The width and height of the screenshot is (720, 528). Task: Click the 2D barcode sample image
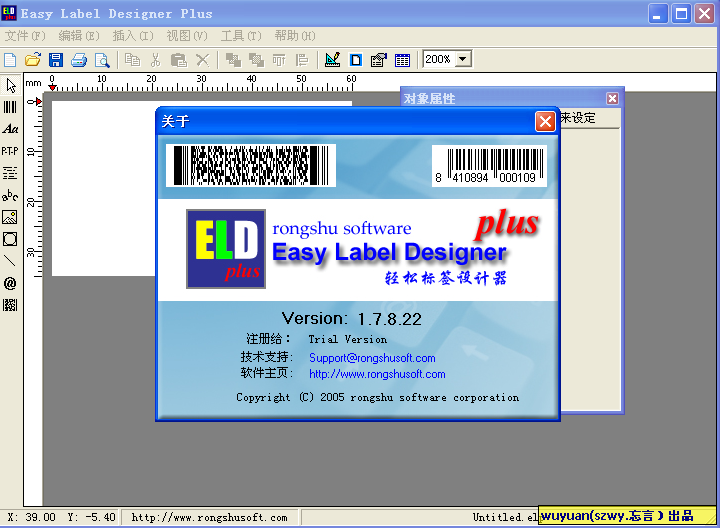coord(251,165)
